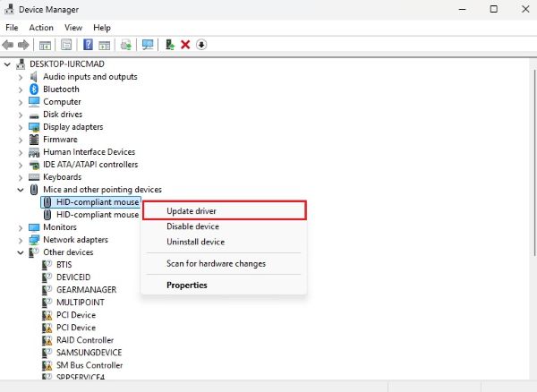Image resolution: width=537 pixels, height=392 pixels.
Task: Click the Display adapters icon
Action: [34, 127]
